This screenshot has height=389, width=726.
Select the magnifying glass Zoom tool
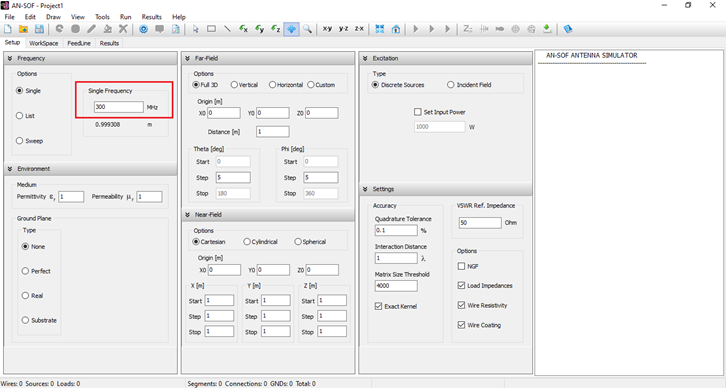tap(307, 29)
